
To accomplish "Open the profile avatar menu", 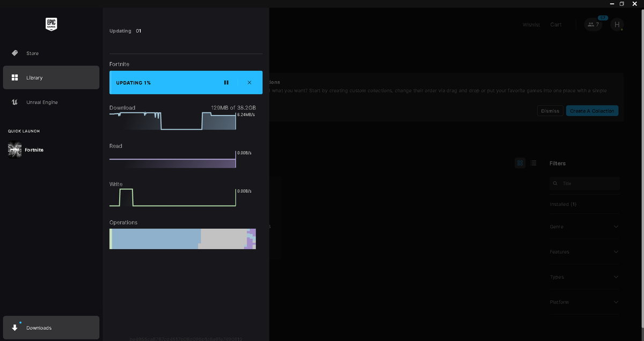I will click(617, 25).
